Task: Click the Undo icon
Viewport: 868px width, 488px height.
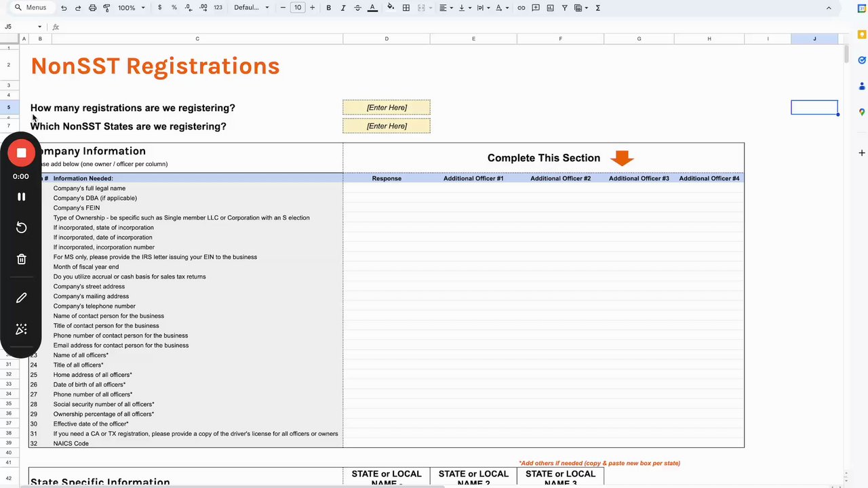Action: (64, 7)
